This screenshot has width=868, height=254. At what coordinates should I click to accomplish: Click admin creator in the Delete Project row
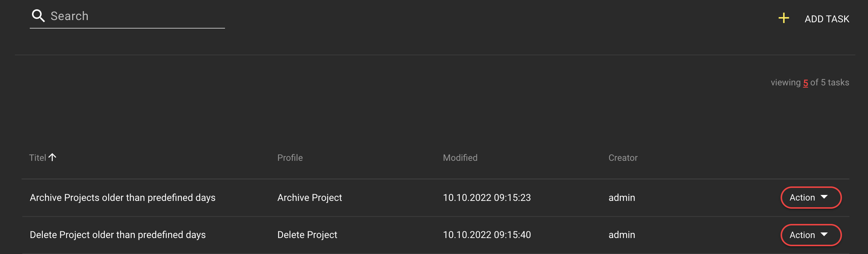click(x=621, y=235)
